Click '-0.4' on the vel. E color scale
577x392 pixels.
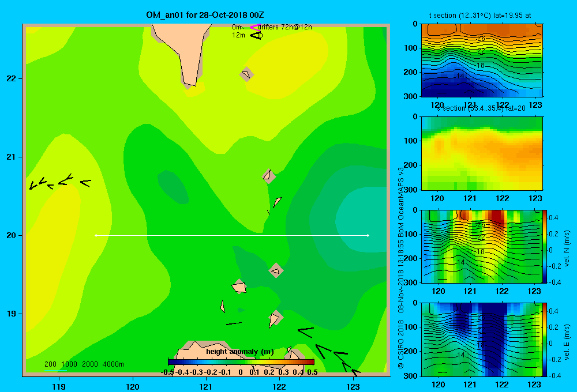(555, 375)
